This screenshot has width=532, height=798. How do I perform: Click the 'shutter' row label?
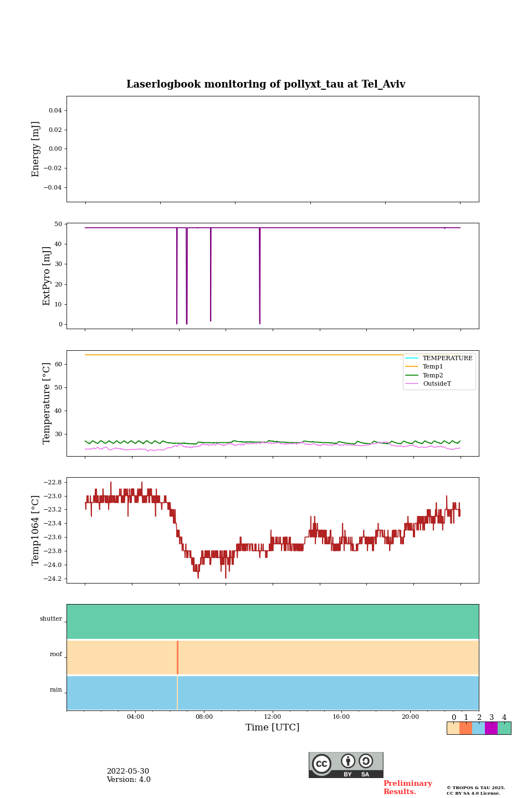coord(51,619)
